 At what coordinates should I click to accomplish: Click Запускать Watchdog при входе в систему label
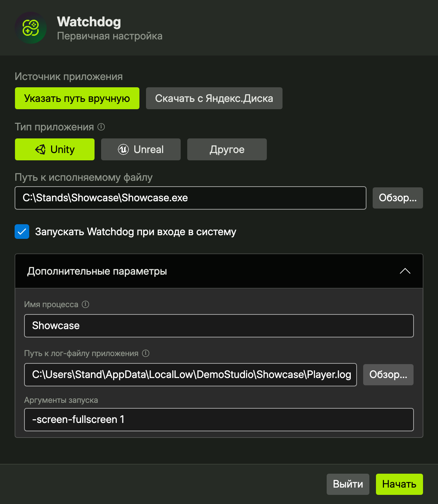[x=136, y=232]
